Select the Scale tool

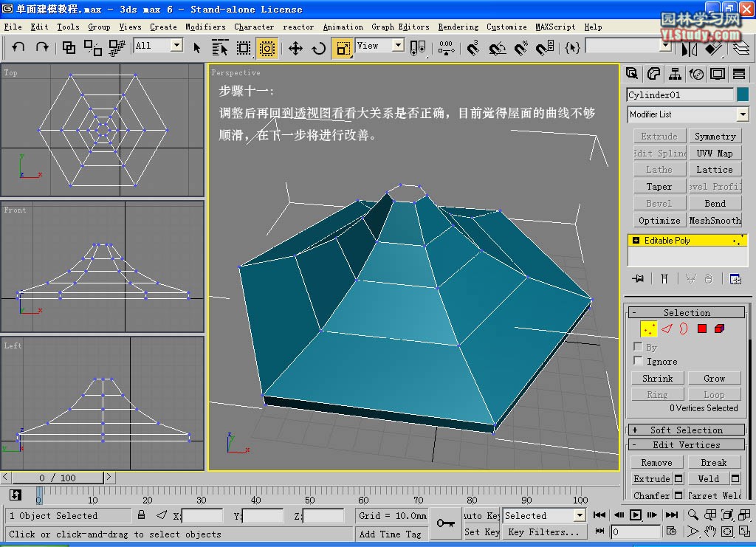[x=343, y=48]
